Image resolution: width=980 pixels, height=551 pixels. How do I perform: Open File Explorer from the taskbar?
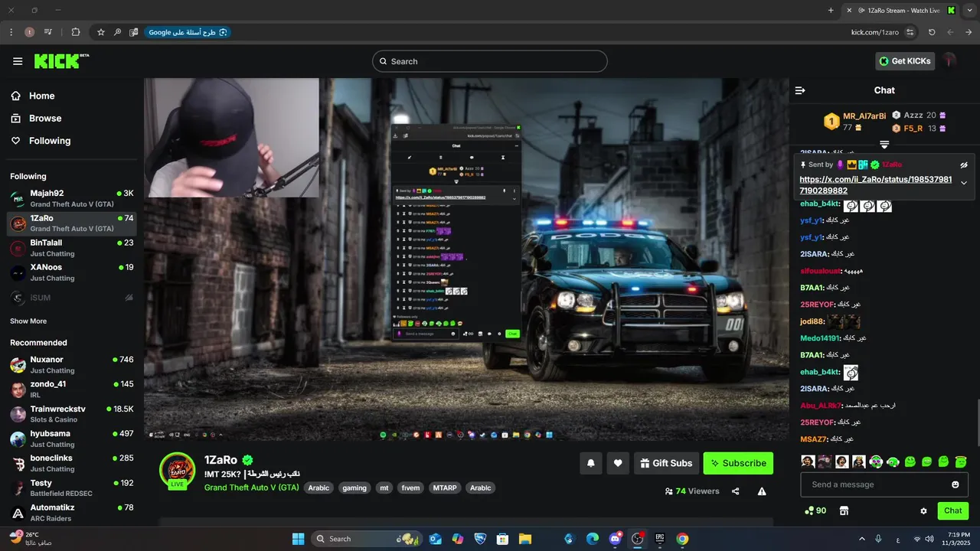tap(525, 539)
